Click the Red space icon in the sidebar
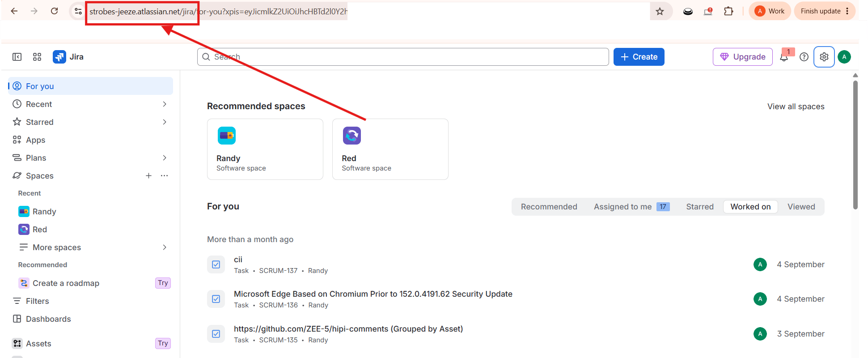This screenshot has width=868, height=358. pos(24,230)
